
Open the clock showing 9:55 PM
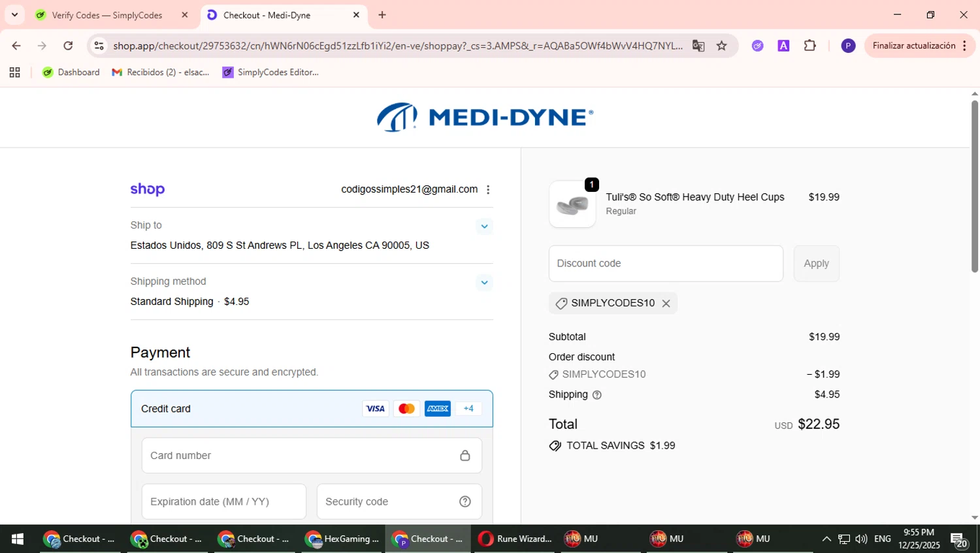click(919, 539)
